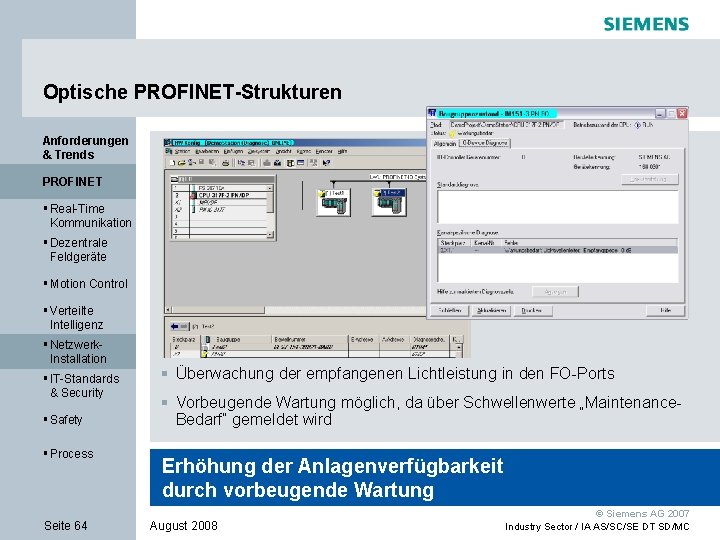Click the greyed Anzeigen button
This screenshot has height=540, width=720.
(555, 292)
